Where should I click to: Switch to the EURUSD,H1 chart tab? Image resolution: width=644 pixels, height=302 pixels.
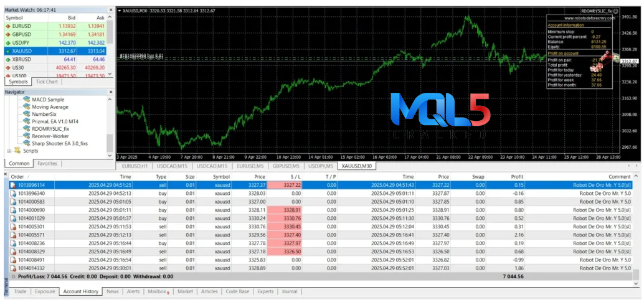tap(135, 166)
